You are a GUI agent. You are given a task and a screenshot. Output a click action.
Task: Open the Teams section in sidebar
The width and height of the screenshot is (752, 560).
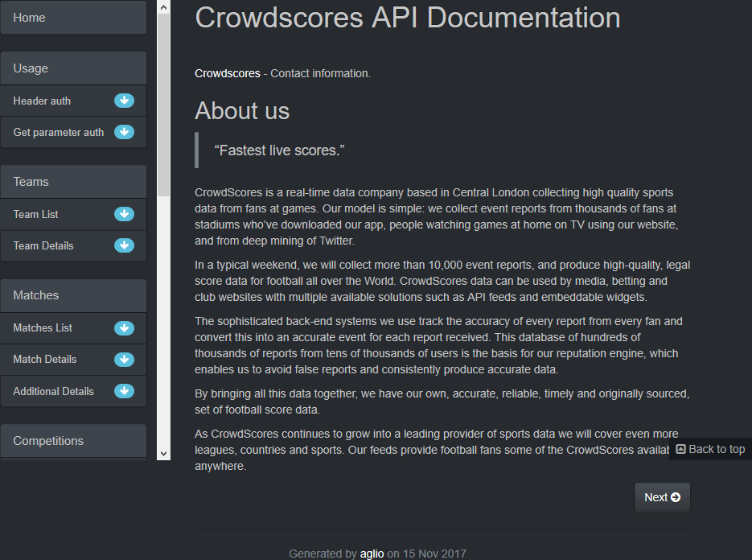73,182
